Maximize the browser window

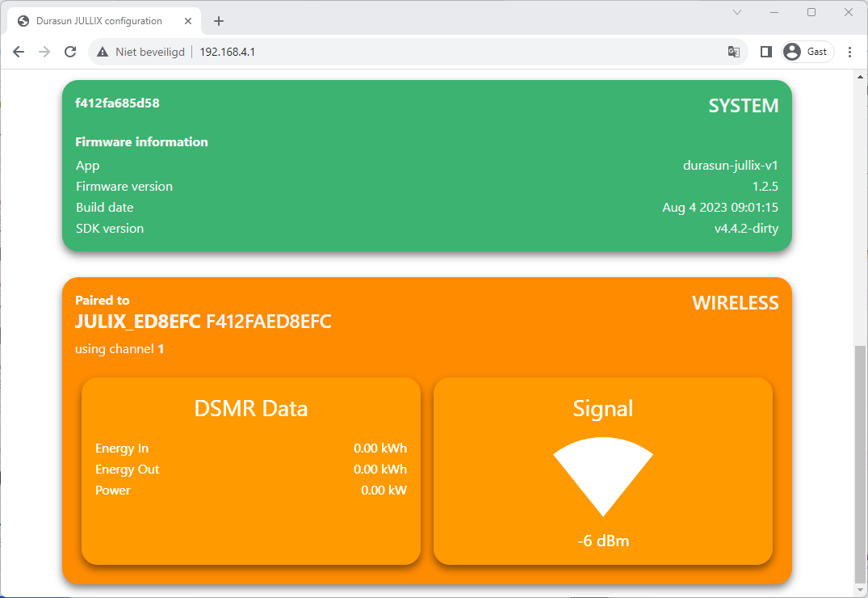pyautogui.click(x=811, y=12)
